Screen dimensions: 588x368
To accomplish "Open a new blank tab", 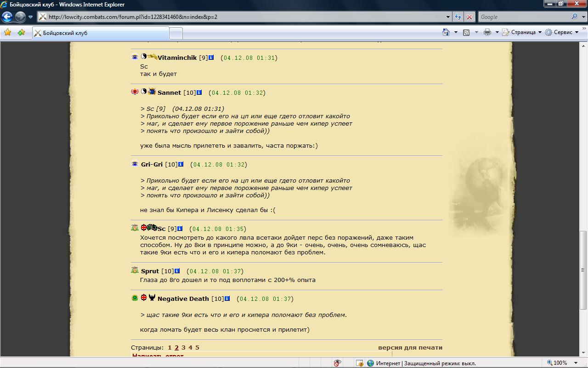I will click(176, 33).
